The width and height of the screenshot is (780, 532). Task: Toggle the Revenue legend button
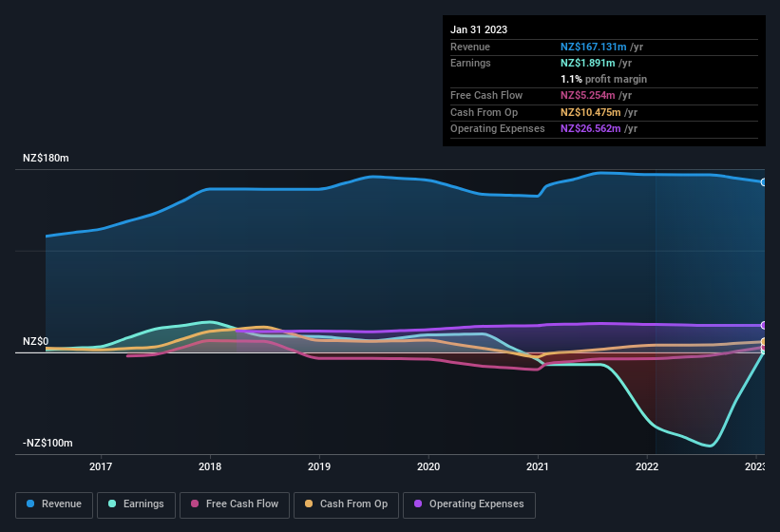pos(54,505)
